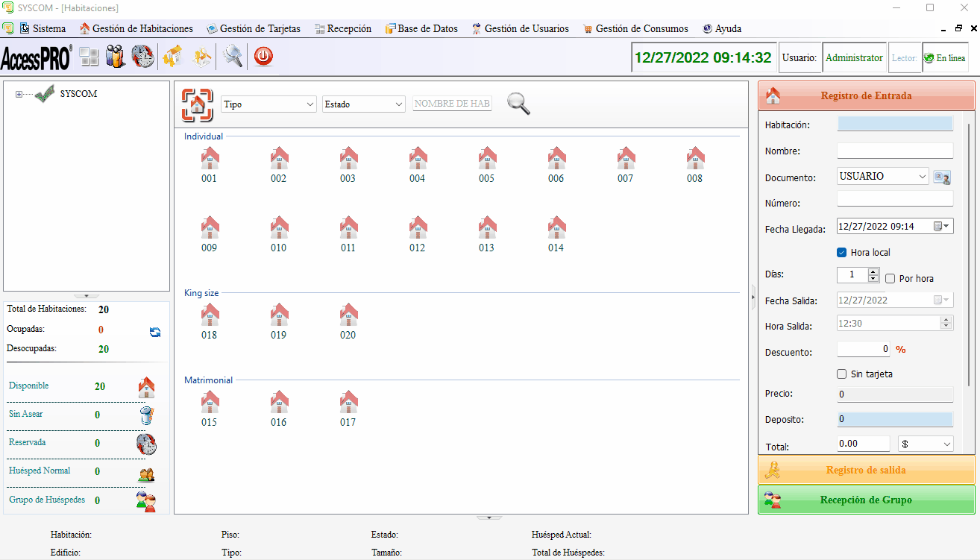
Task: Select King size room 019 icon
Action: pyautogui.click(x=279, y=315)
